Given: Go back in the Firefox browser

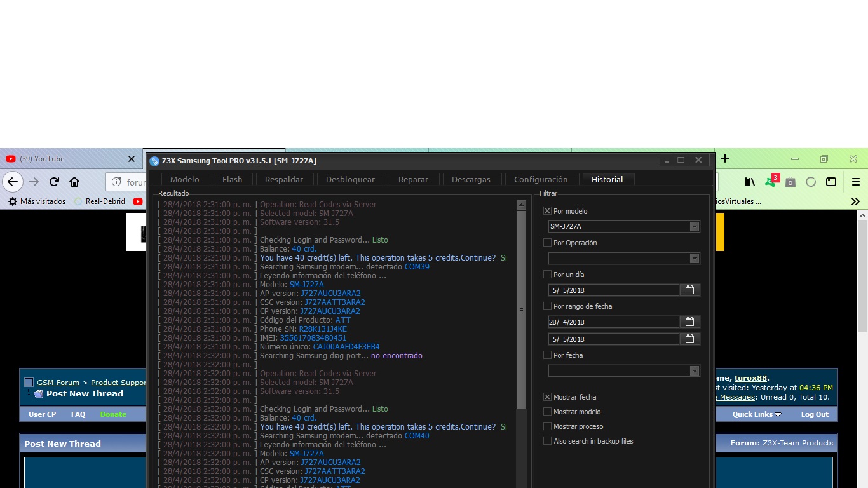Looking at the screenshot, I should click(x=12, y=182).
